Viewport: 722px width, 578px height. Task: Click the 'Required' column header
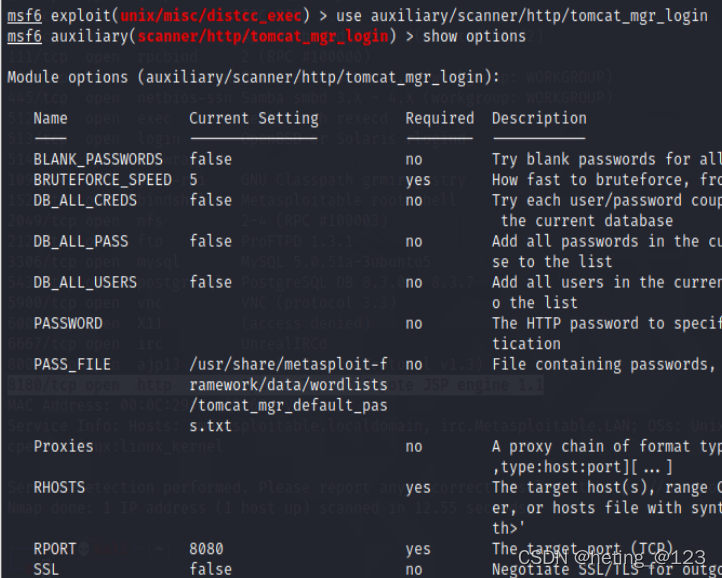tap(440, 118)
